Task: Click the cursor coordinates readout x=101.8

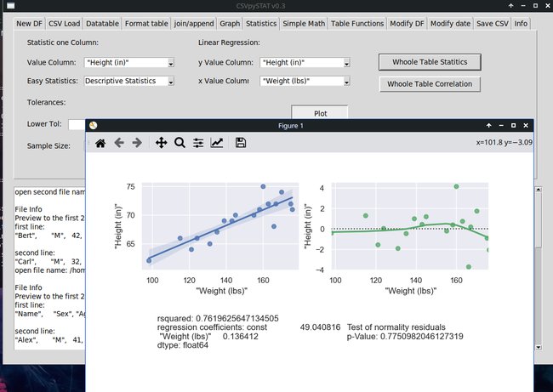Action: pos(504,142)
